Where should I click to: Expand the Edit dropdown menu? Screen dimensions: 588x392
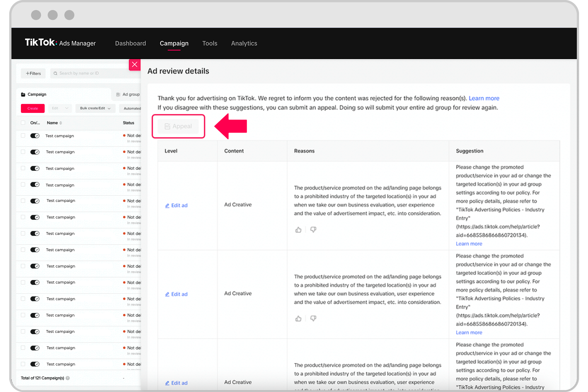[60, 108]
